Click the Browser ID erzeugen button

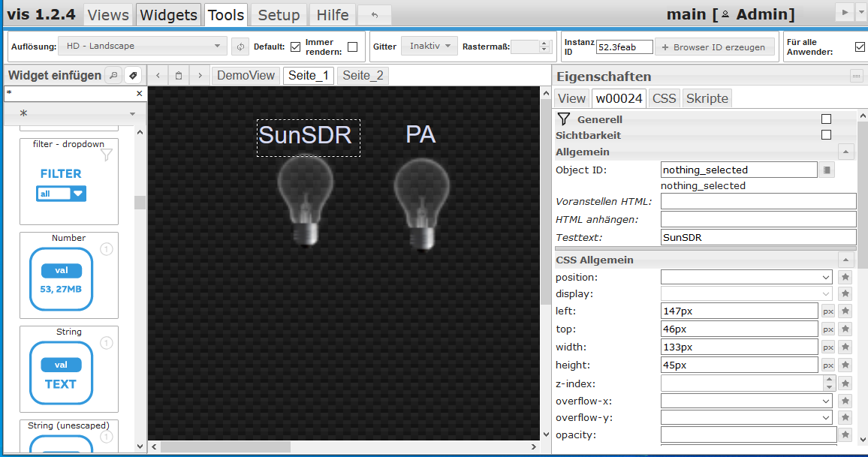pyautogui.click(x=713, y=47)
